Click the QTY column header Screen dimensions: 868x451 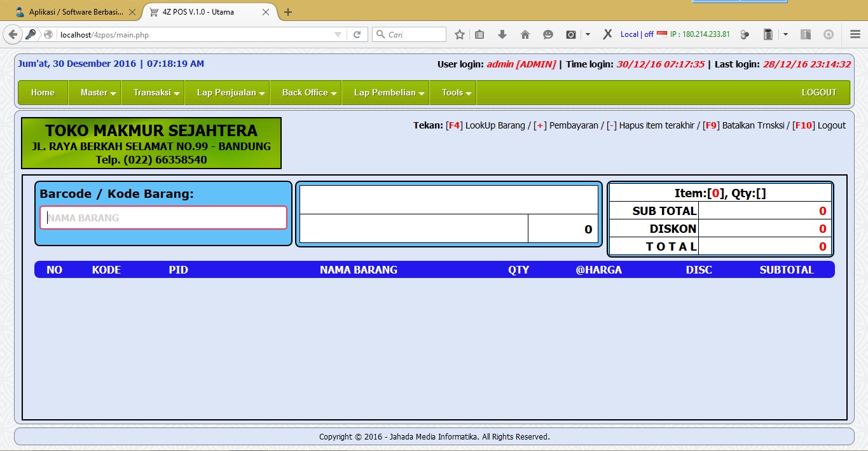coord(518,270)
